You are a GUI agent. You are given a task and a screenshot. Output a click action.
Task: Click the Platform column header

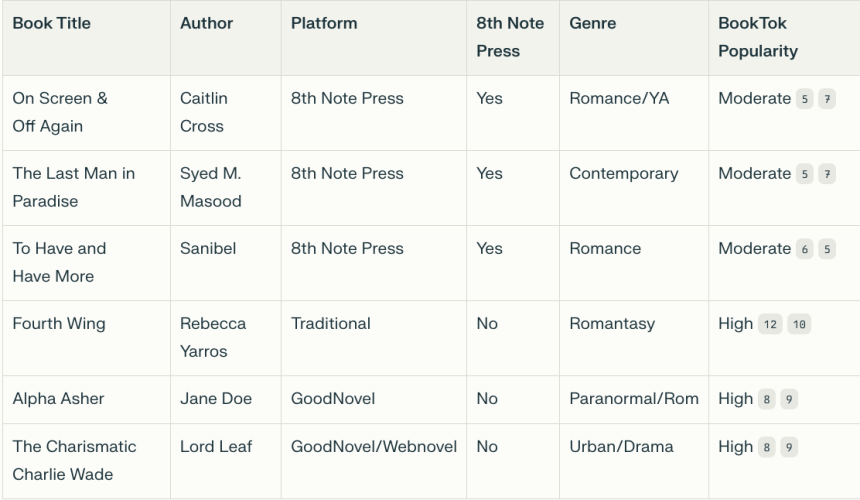tap(324, 23)
